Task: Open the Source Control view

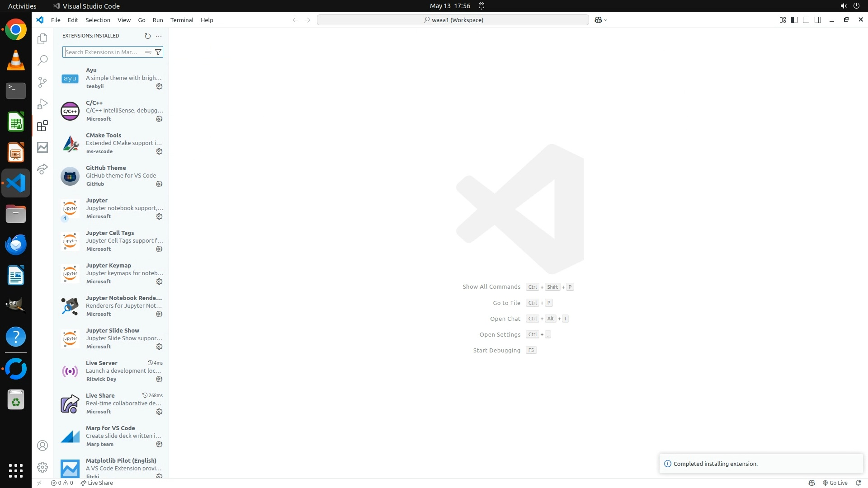Action: [42, 82]
